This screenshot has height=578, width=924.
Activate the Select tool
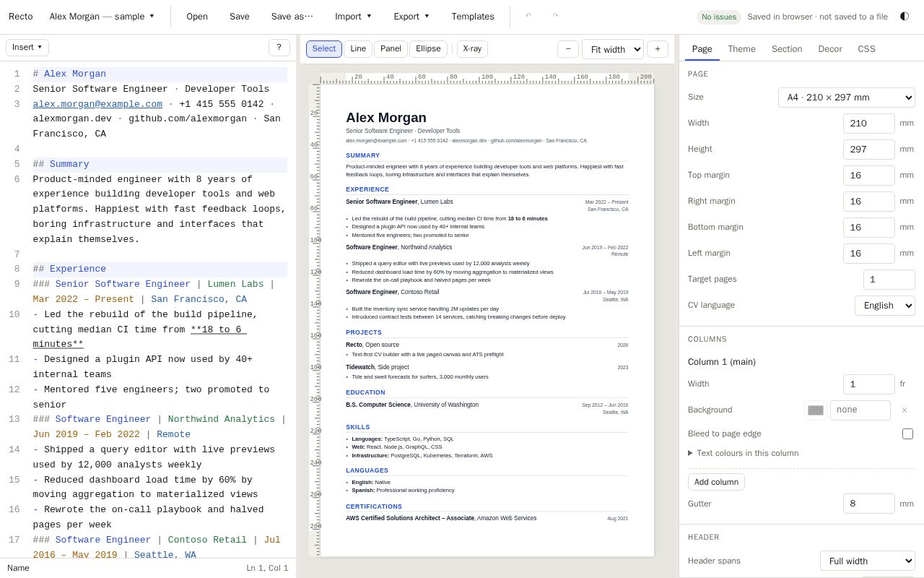click(x=324, y=48)
